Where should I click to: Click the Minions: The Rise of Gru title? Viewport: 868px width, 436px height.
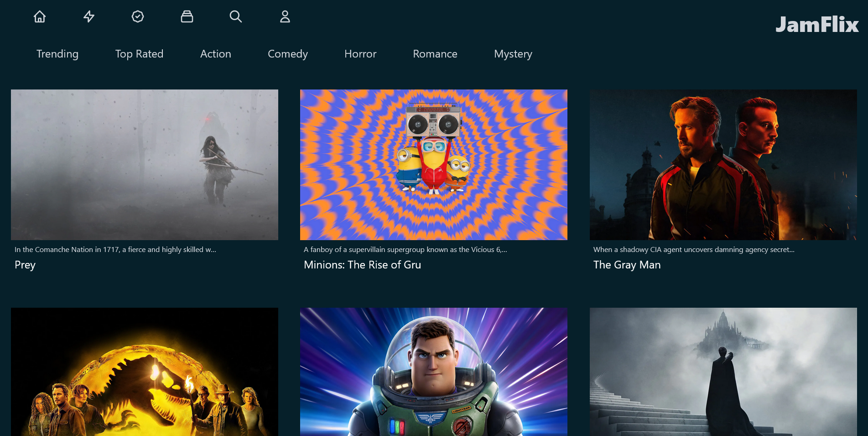362,265
